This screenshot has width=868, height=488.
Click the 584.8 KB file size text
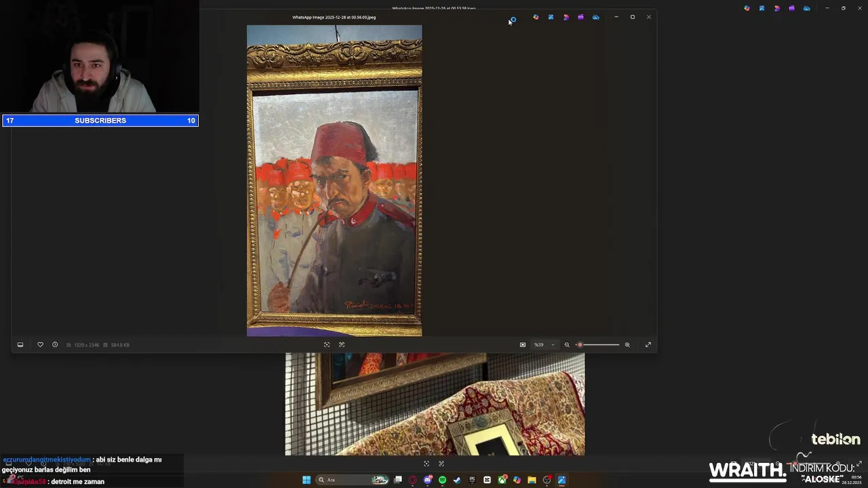pos(119,345)
